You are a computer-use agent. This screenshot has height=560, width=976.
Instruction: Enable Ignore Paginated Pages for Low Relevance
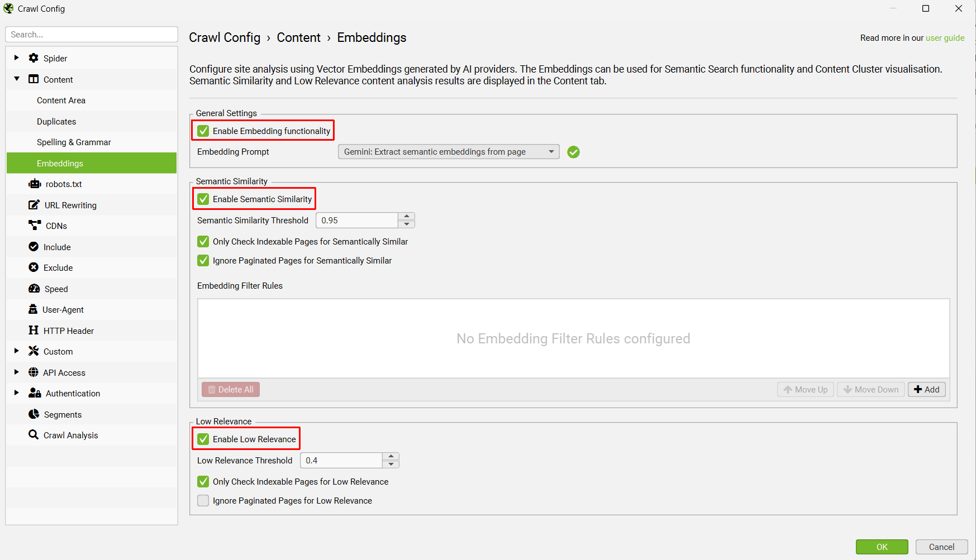(x=203, y=500)
